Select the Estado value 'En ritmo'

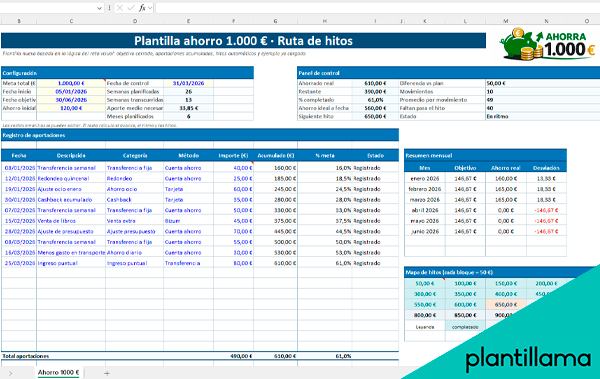tap(543, 117)
